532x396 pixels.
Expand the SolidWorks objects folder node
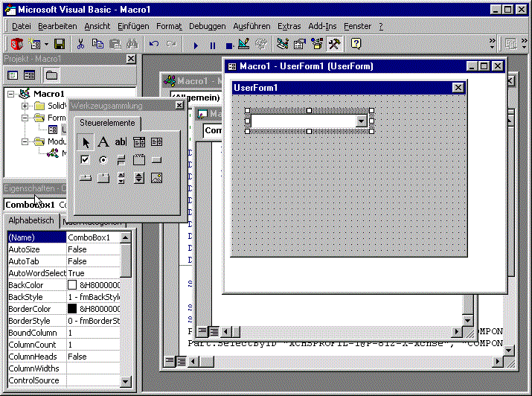(x=25, y=106)
